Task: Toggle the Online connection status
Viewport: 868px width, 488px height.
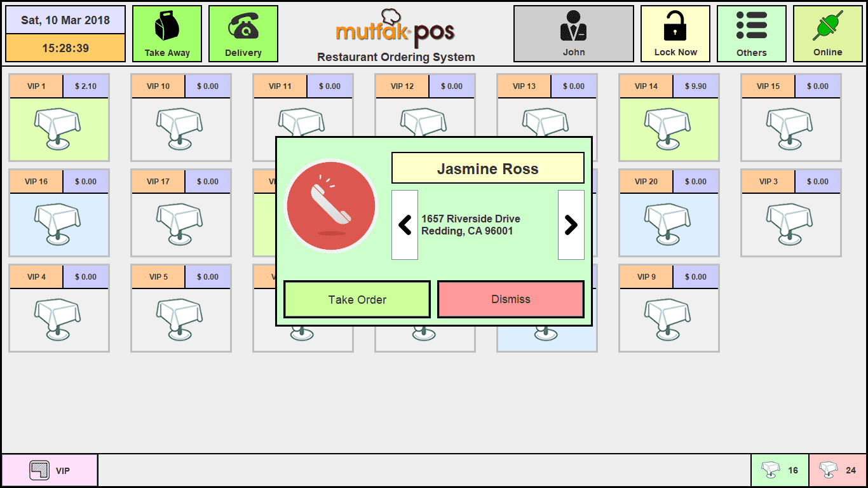Action: coord(827,34)
